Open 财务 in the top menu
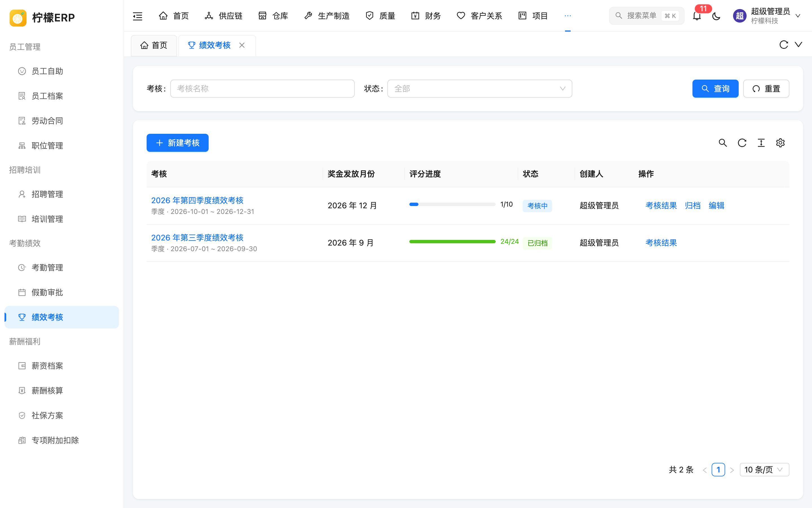 tap(426, 16)
